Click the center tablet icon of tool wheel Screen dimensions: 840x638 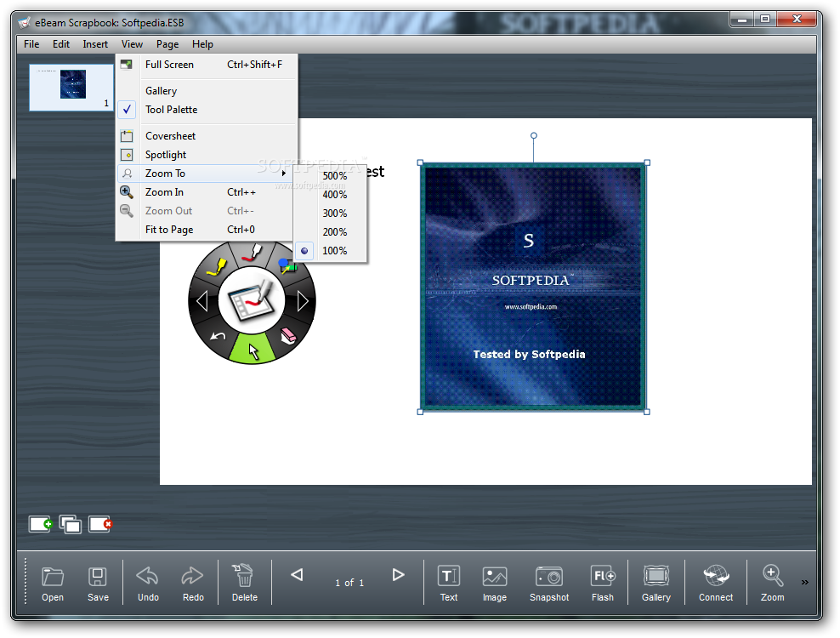coord(252,301)
